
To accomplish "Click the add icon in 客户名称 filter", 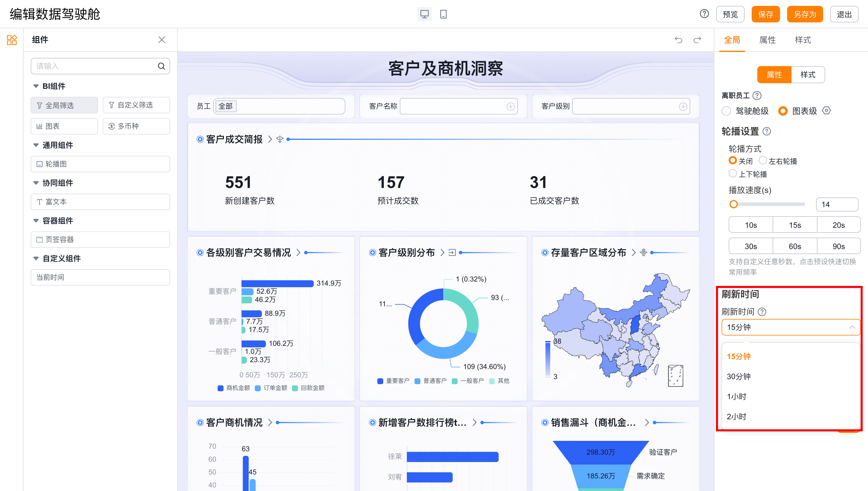I will pyautogui.click(x=510, y=107).
